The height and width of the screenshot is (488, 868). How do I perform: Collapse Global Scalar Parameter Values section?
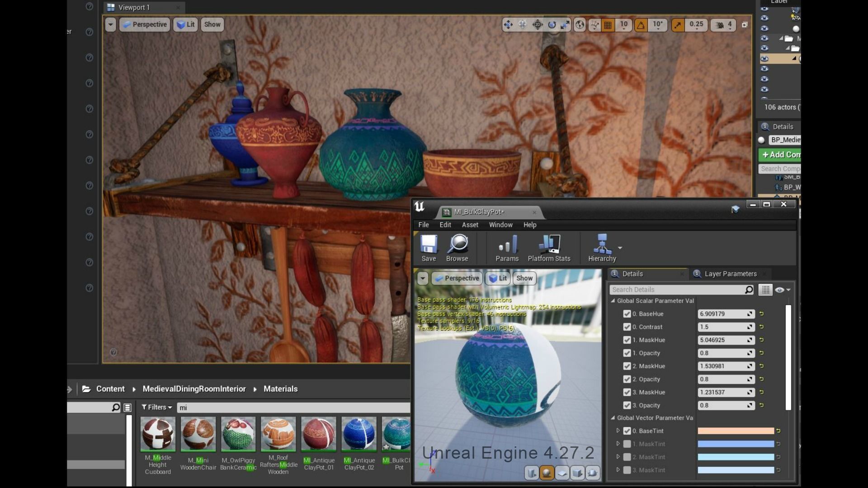tap(613, 301)
